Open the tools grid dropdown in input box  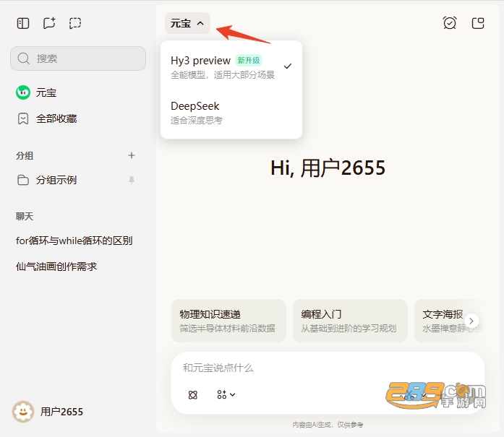pyautogui.click(x=226, y=394)
